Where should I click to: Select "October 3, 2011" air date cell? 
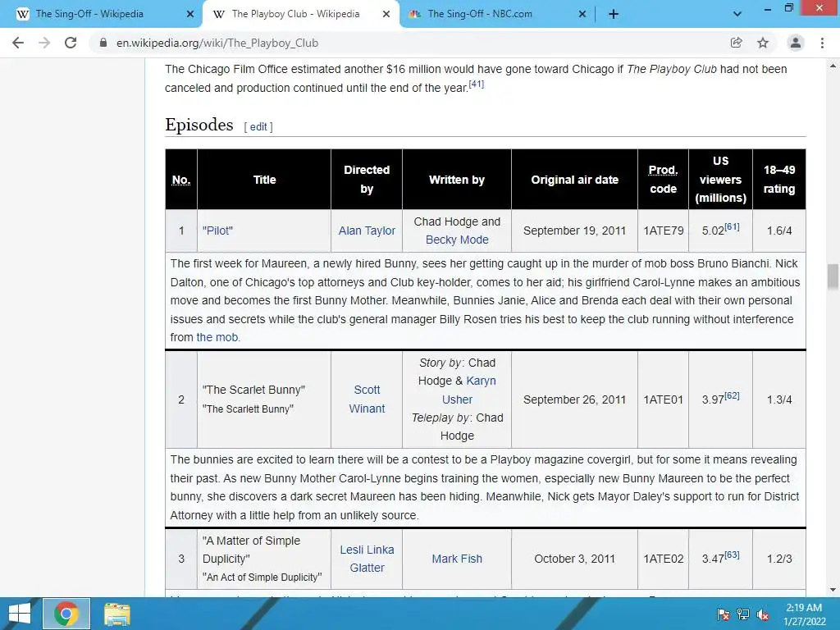coord(574,559)
